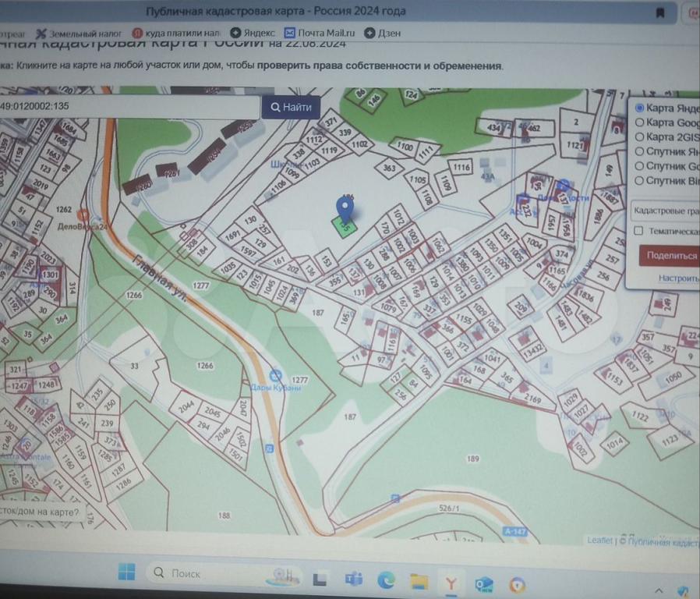Viewport: 700px width, 599px height.
Task: Open Outlook from the taskbar
Action: [484, 584]
